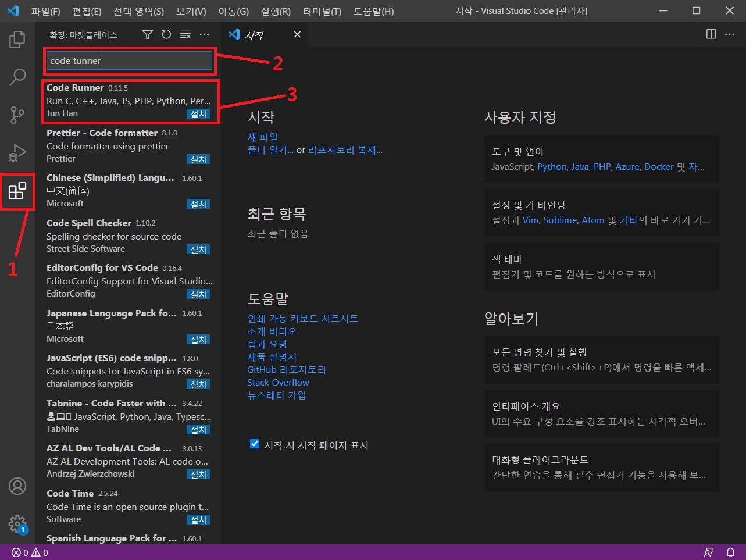
Task: Close the 시작 tab
Action: tap(297, 35)
